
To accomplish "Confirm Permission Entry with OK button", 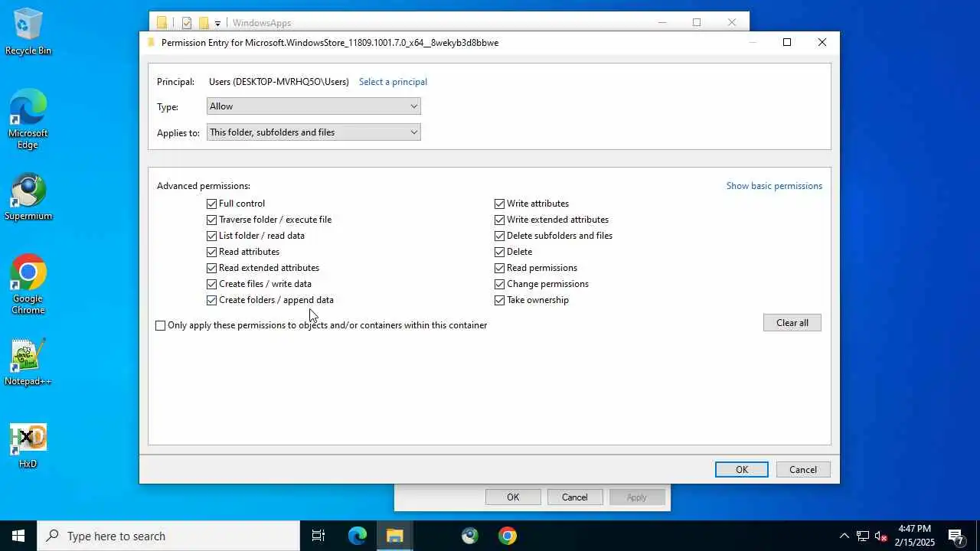I will pos(742,470).
